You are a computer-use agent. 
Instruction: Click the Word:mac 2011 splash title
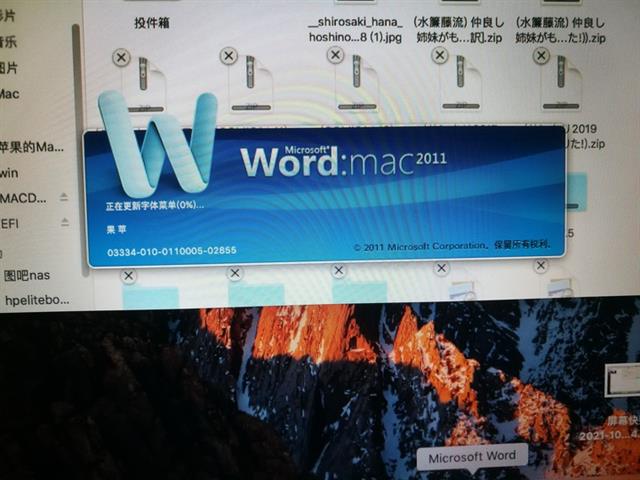(344, 162)
